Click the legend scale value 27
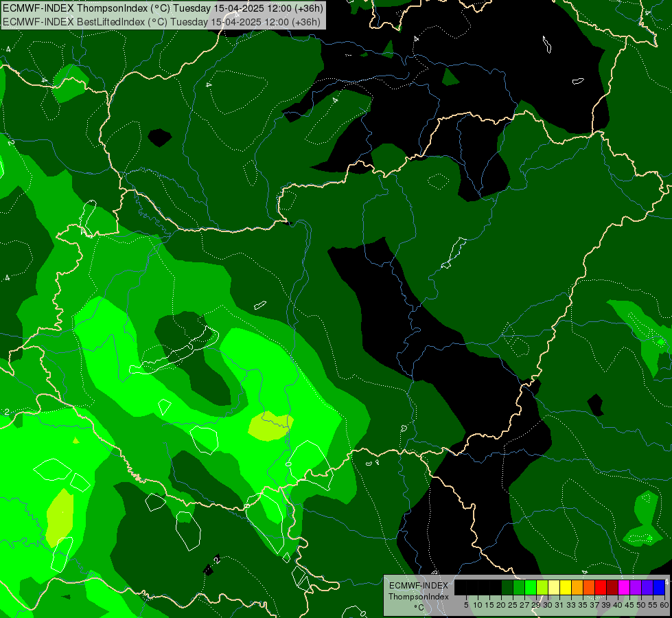Image resolution: width=672 pixels, height=618 pixels. point(524,605)
